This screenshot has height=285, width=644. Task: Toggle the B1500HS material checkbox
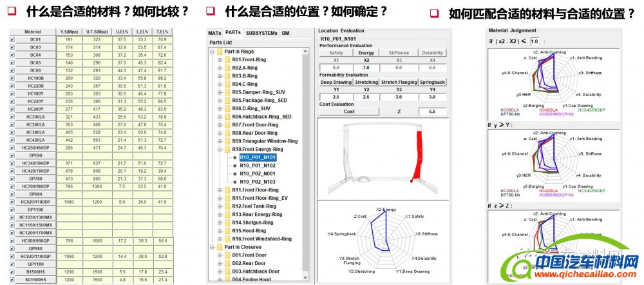pyautogui.click(x=12, y=271)
